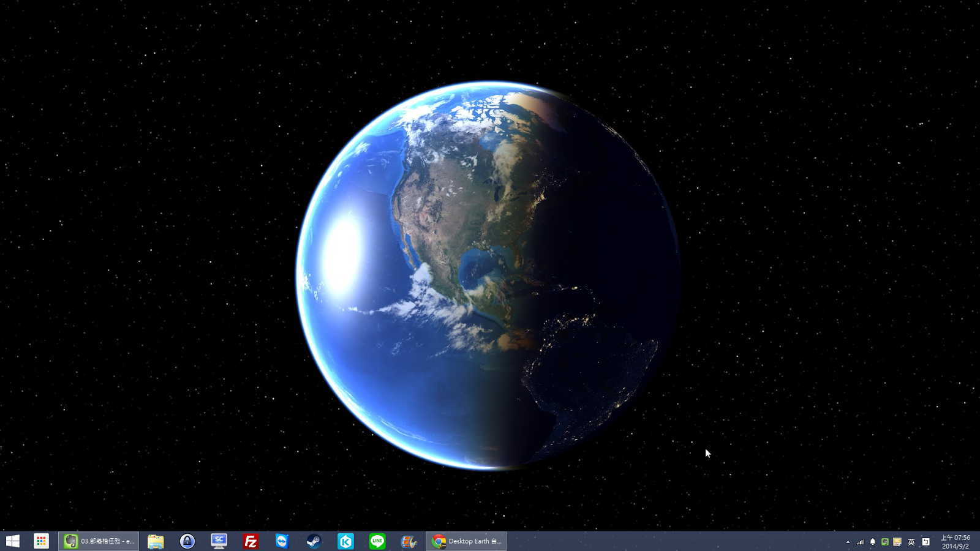Switch to the Evernote taskbar window
The width and height of the screenshot is (980, 551).
[x=99, y=541]
